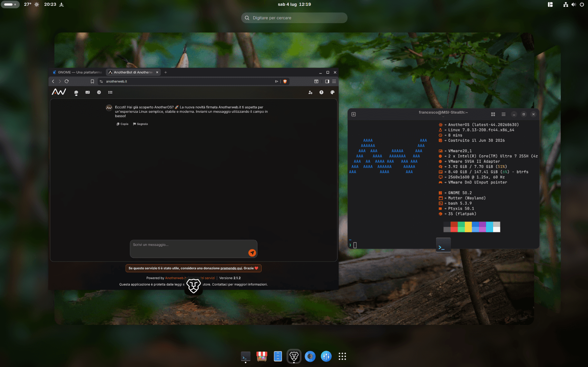This screenshot has width=588, height=367.
Task: Open the Brave hamburger main menu
Action: point(334,81)
